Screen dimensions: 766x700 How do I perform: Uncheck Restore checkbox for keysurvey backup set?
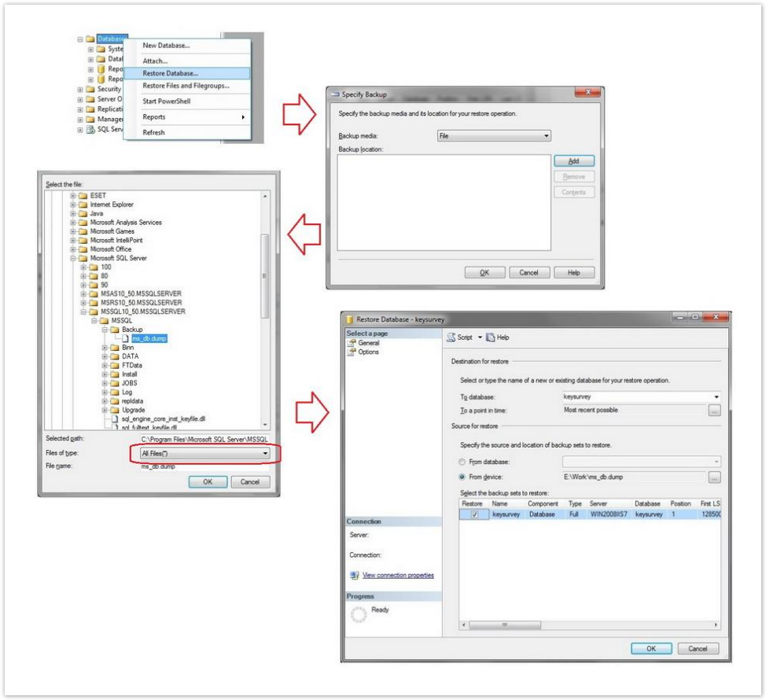click(x=474, y=514)
